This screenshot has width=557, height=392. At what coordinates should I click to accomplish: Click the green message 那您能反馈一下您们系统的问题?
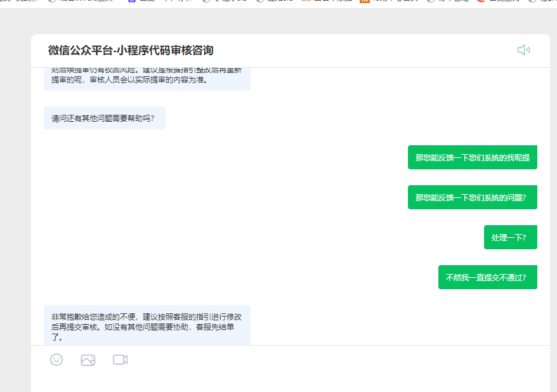(473, 197)
